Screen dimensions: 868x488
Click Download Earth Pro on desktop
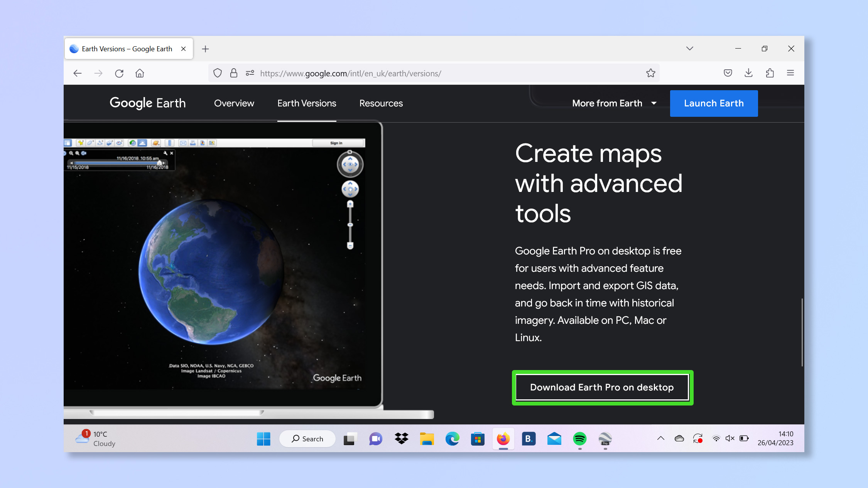(601, 387)
